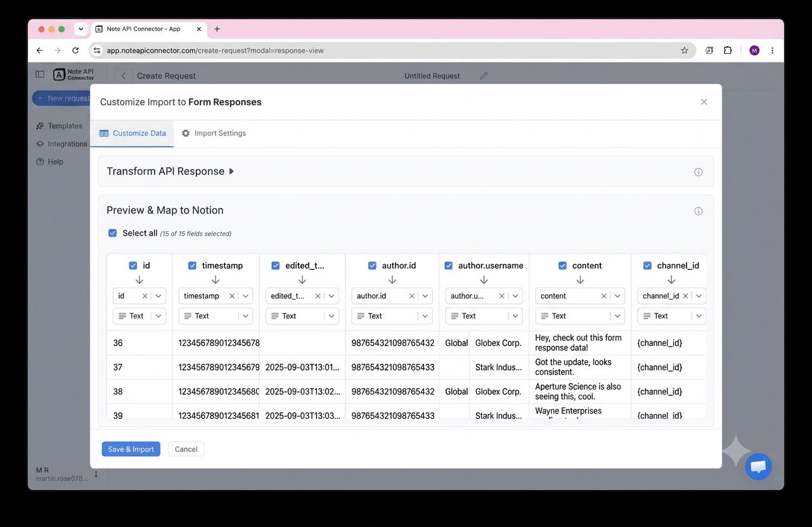Click the Note API Connector logo
Image resolution: width=812 pixels, height=527 pixels.
pos(74,75)
